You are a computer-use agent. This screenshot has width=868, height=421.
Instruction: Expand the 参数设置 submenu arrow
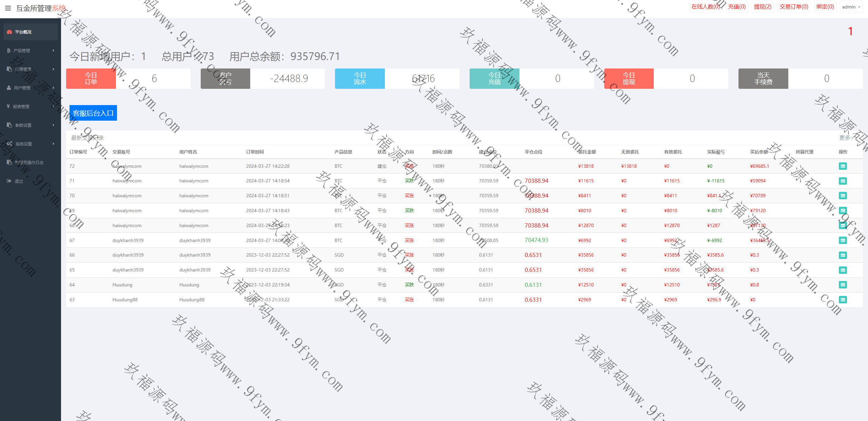point(53,125)
